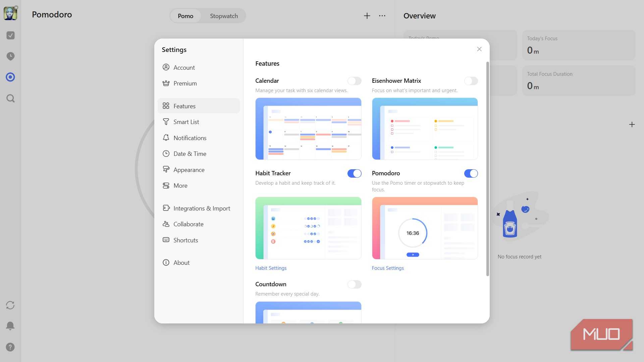Open Notifications settings
644x362 pixels.
pyautogui.click(x=199, y=138)
